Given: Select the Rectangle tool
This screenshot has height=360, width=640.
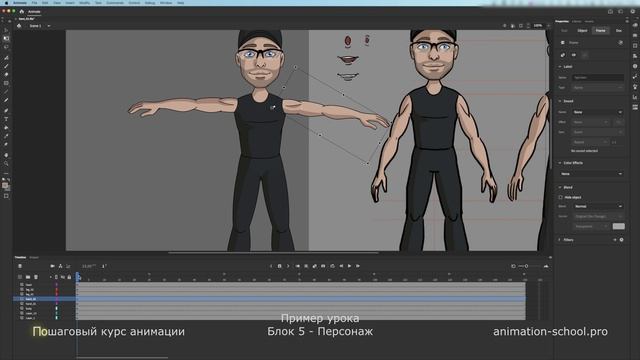Looking at the screenshot, I should (x=6, y=83).
